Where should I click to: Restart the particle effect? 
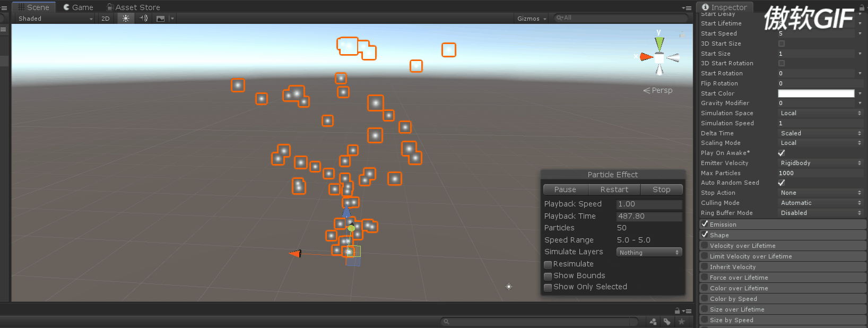point(614,189)
